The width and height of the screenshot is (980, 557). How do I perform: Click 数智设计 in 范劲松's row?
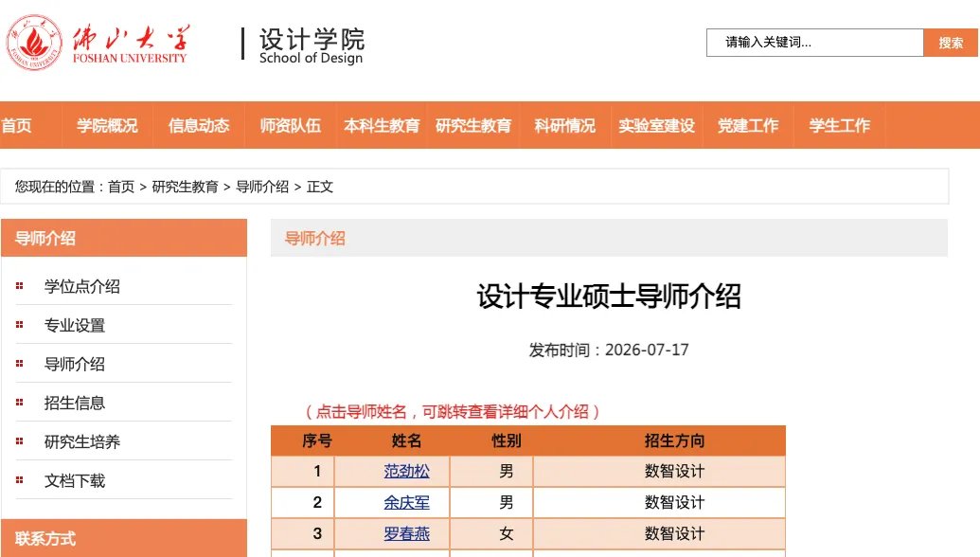point(674,472)
